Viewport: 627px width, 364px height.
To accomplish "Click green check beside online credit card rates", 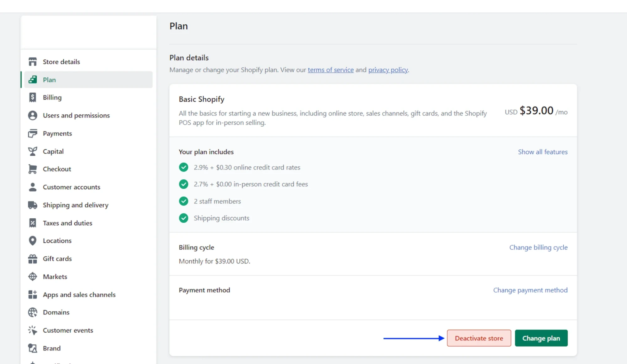I will pos(184,167).
